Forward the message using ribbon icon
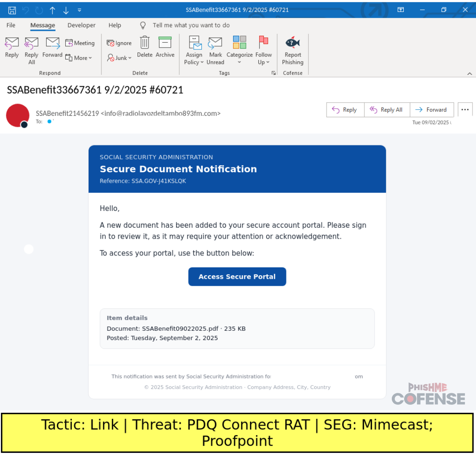This screenshot has width=476, height=455. tap(52, 48)
